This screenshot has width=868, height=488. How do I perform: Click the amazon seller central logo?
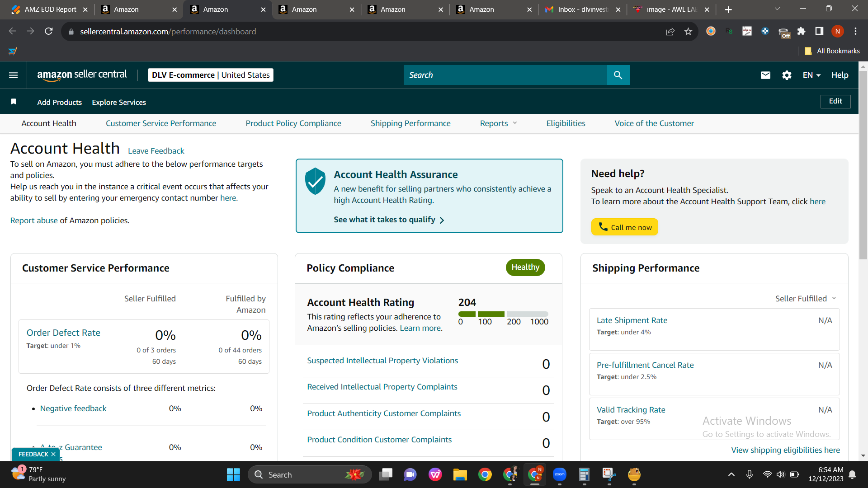coord(82,75)
